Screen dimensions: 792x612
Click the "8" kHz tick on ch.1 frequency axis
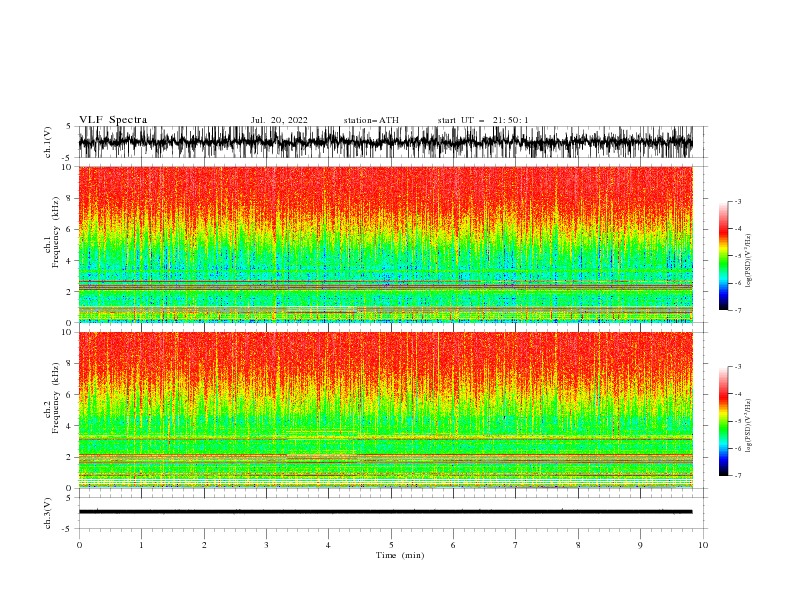coord(70,198)
